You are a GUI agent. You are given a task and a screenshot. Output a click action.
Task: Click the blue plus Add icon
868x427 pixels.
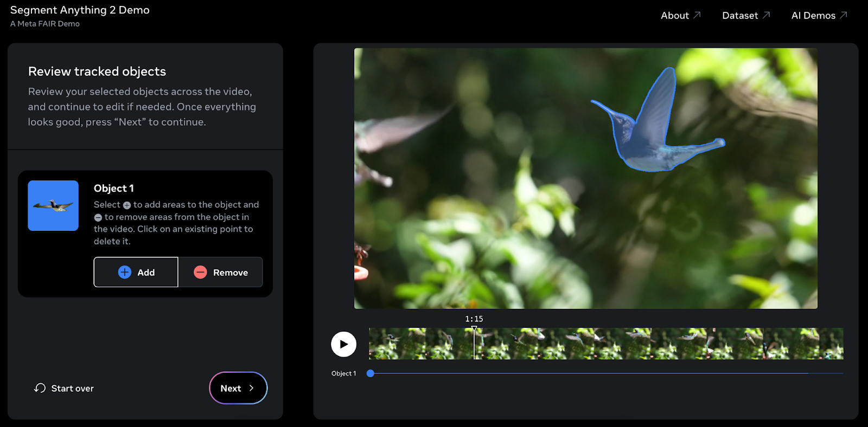point(124,272)
